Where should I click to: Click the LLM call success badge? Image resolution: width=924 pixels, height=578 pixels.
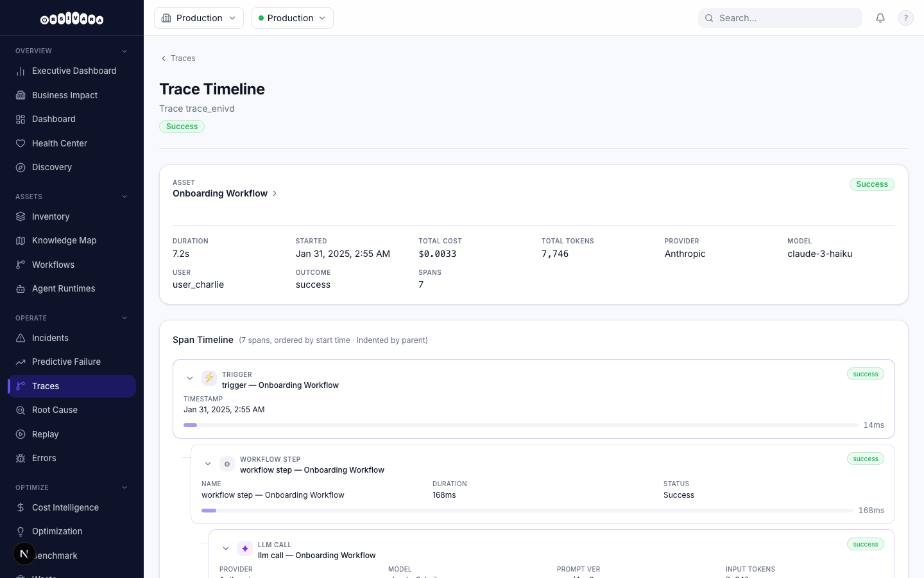click(866, 544)
